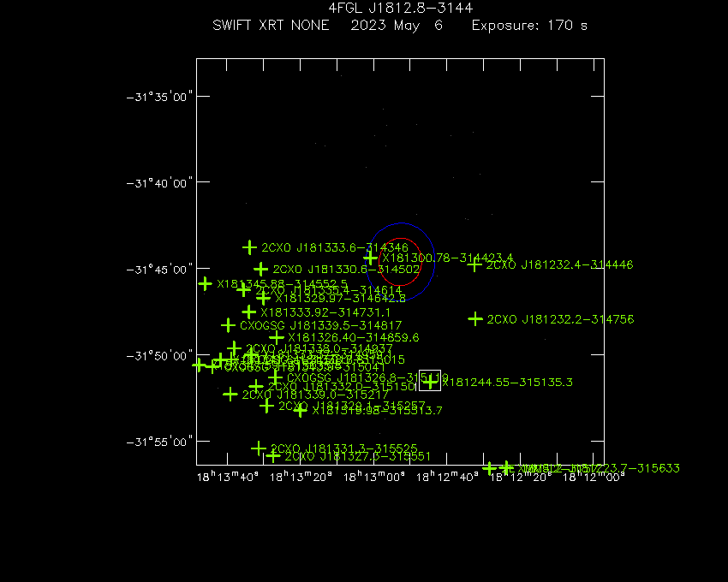Click source label X181244.55-315135.3
The image size is (728, 582).
pos(508,382)
